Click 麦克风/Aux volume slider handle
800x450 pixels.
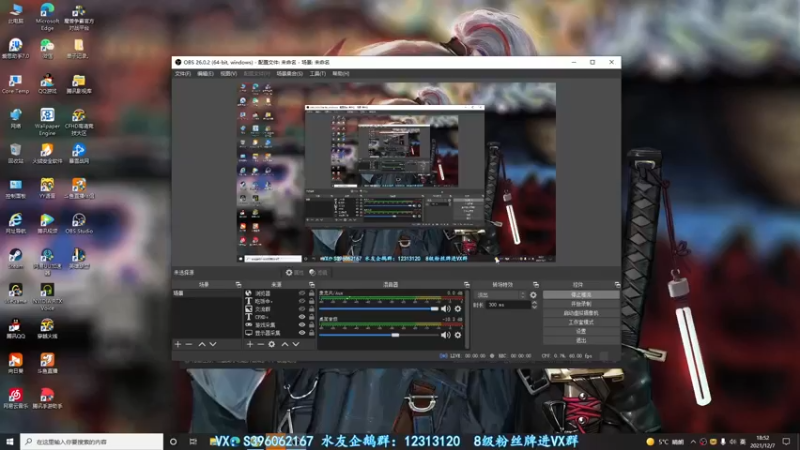tap(434, 309)
